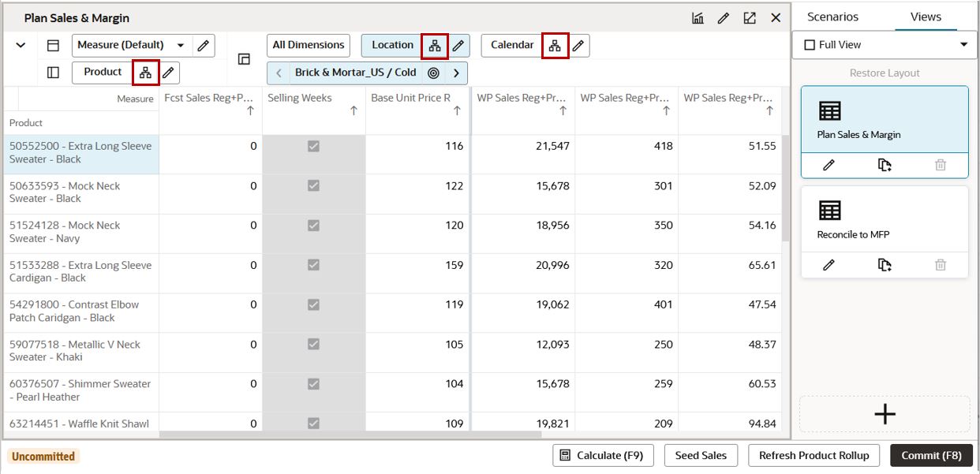This screenshot has height=474, width=980.
Task: Click the All Dimensions button
Action: click(309, 45)
